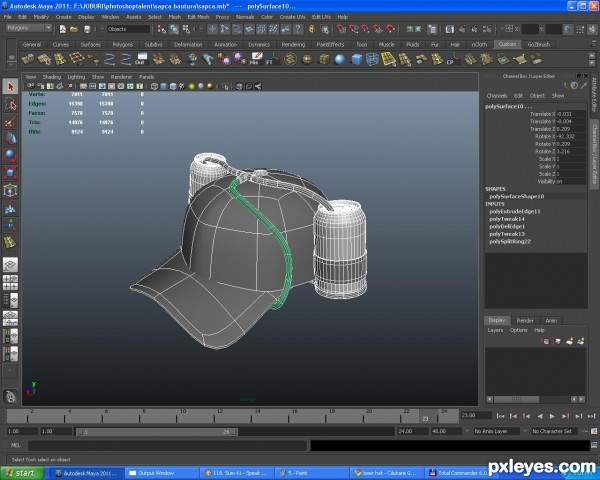The width and height of the screenshot is (600, 480).
Task: Create a polygon sphere from shelf
Action: [307, 59]
